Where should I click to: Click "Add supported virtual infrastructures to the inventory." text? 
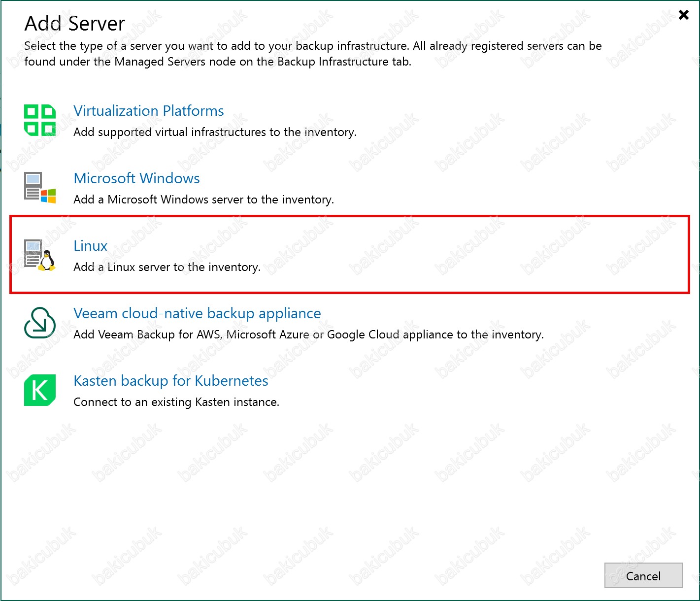[x=215, y=132]
